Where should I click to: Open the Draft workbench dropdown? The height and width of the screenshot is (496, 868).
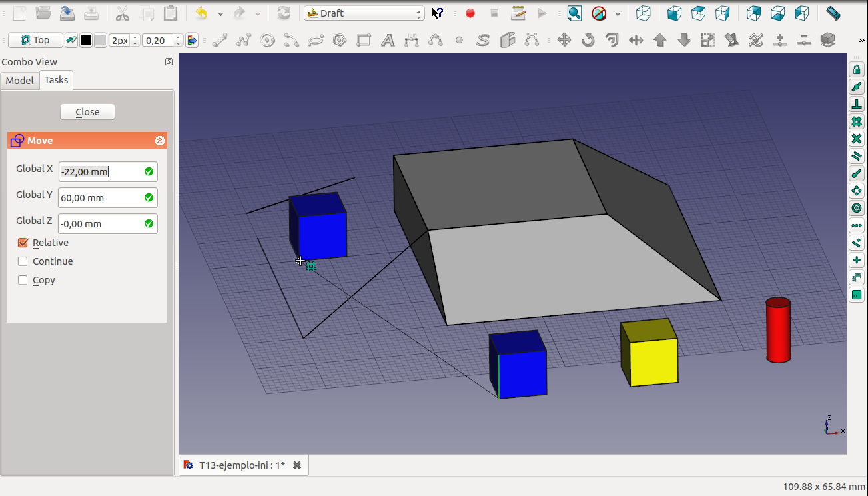tap(364, 13)
